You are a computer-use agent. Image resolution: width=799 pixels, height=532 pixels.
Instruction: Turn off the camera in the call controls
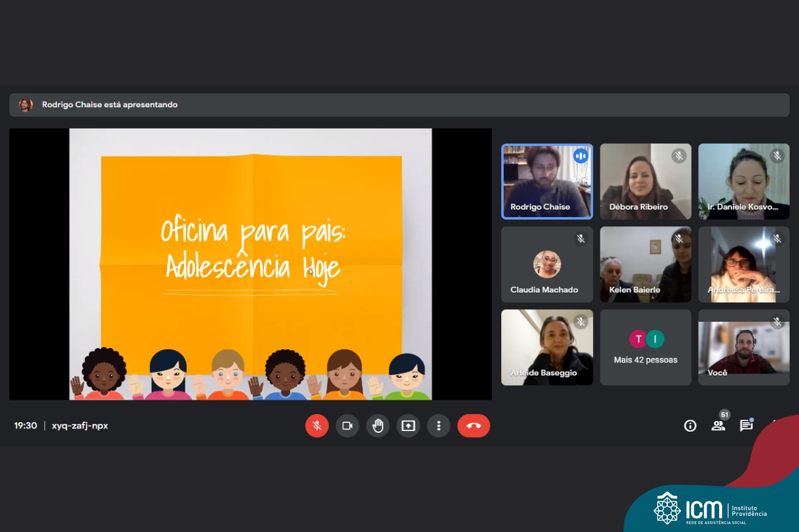tap(347, 425)
